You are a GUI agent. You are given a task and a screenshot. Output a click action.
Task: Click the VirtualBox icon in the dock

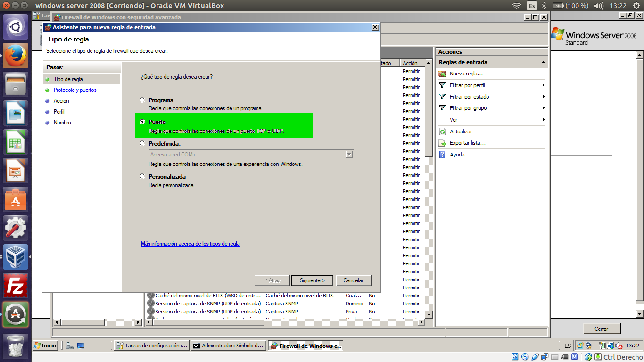(16, 257)
